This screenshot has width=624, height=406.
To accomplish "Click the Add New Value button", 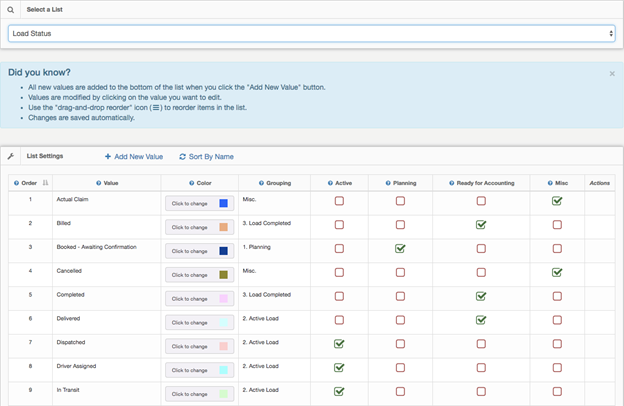I will tap(134, 157).
